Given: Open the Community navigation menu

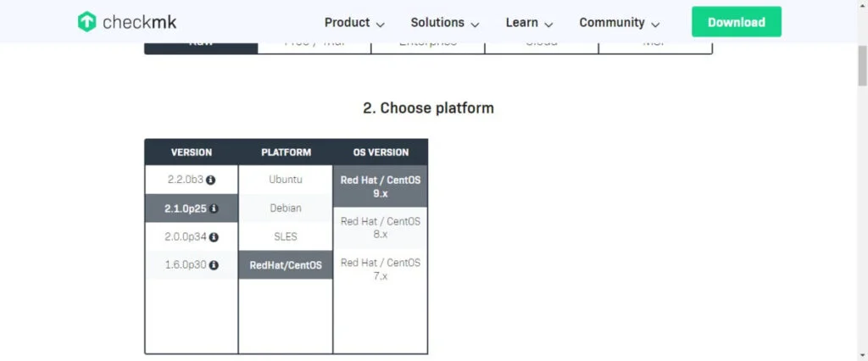Looking at the screenshot, I should click(x=620, y=23).
